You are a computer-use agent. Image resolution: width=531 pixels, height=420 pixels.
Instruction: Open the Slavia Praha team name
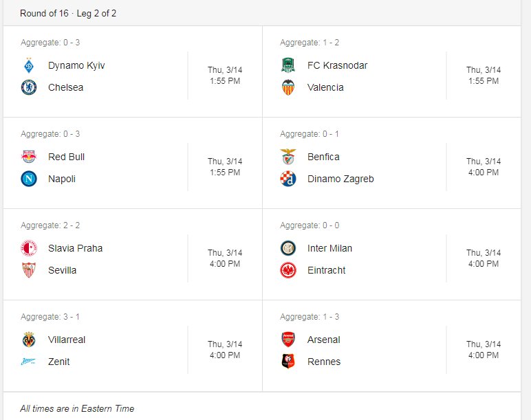pos(75,248)
